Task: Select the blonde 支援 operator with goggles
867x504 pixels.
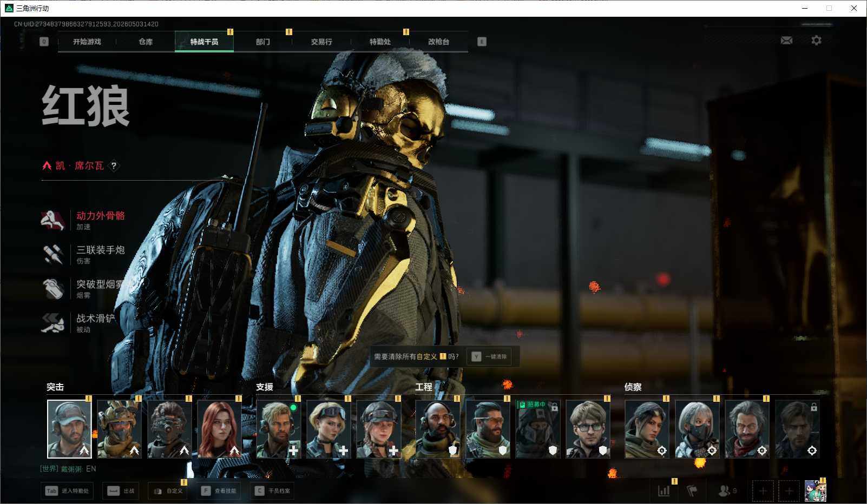Action: [x=329, y=429]
